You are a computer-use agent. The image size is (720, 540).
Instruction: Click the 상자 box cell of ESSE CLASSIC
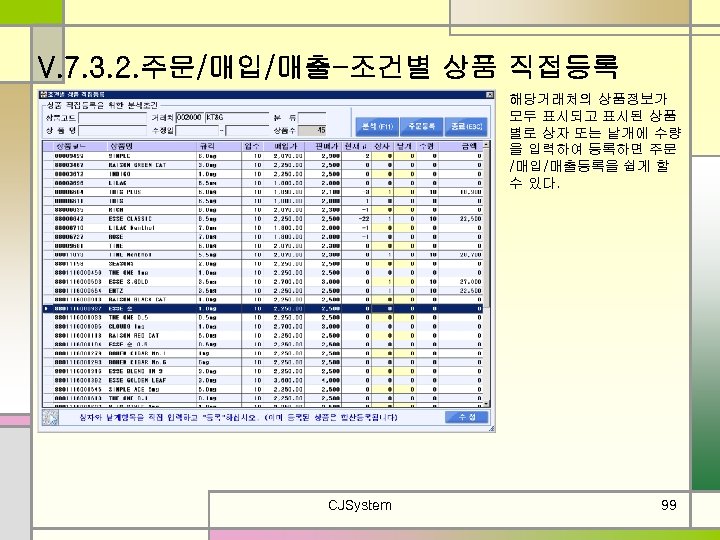(382, 219)
